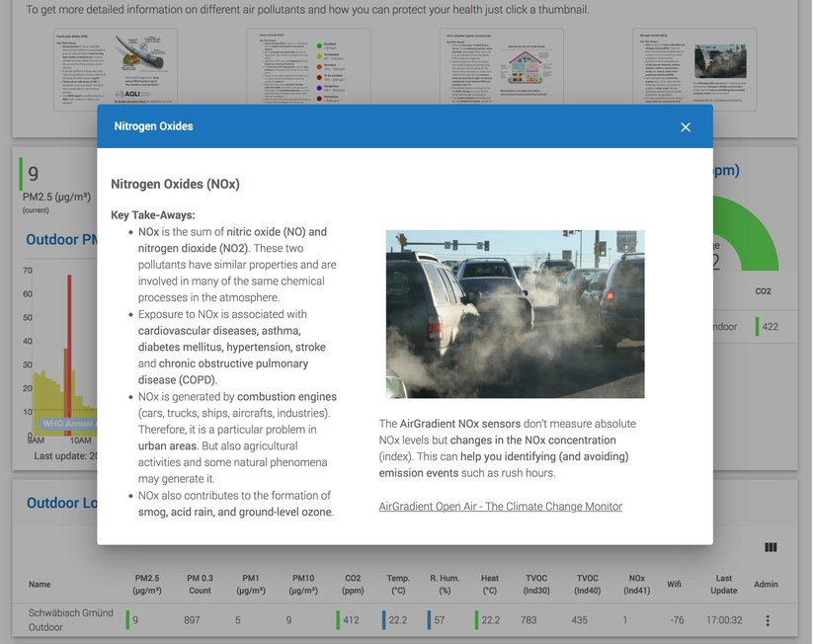This screenshot has height=644, width=813.
Task: Click the red bar in outdoor PM chart
Action: pos(69,356)
